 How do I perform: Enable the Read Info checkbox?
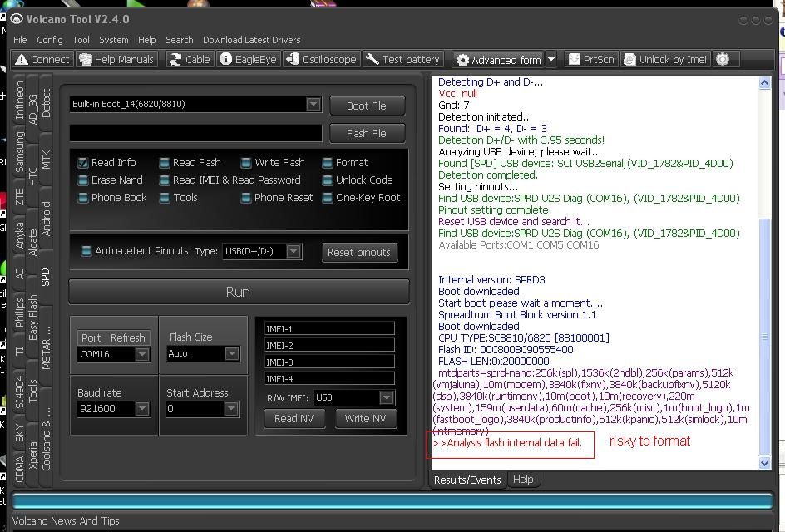pyautogui.click(x=83, y=163)
